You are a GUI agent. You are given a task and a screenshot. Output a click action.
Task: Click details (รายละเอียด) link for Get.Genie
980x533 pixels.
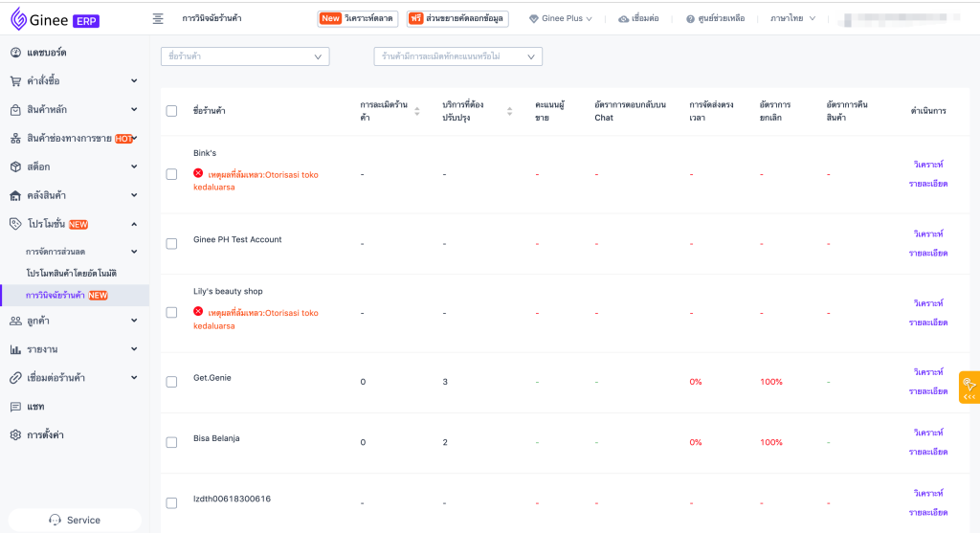tap(928, 391)
